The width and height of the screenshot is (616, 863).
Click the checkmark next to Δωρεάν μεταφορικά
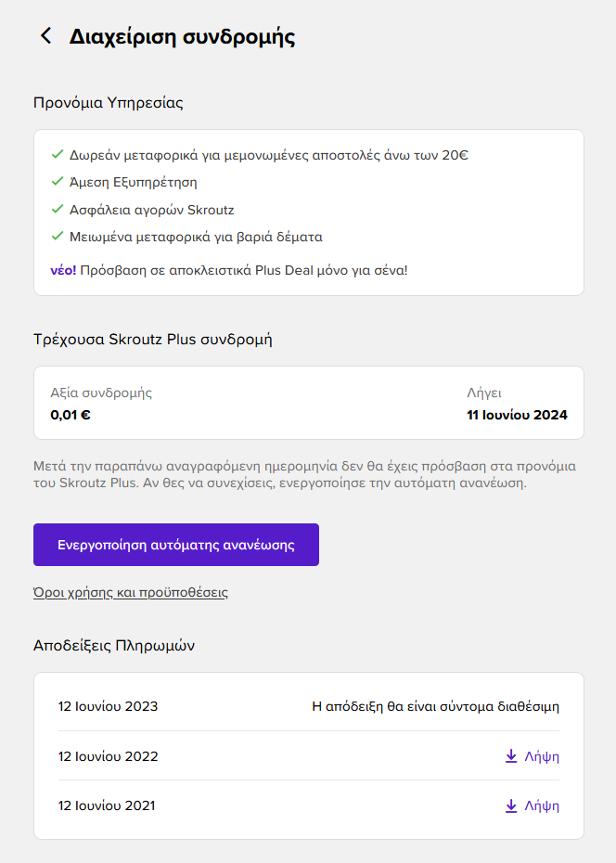point(58,154)
